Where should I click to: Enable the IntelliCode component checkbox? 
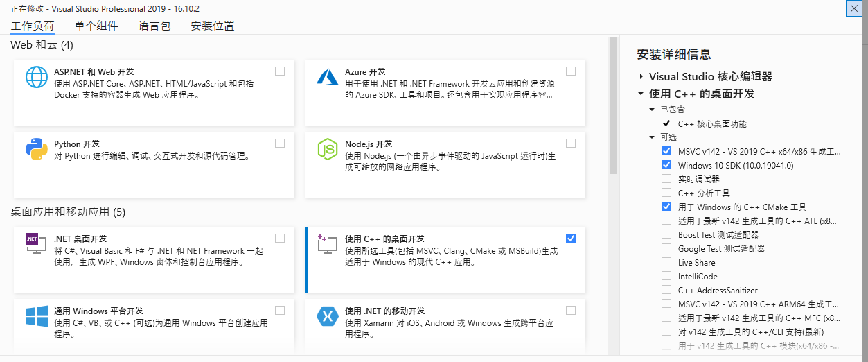click(x=666, y=276)
